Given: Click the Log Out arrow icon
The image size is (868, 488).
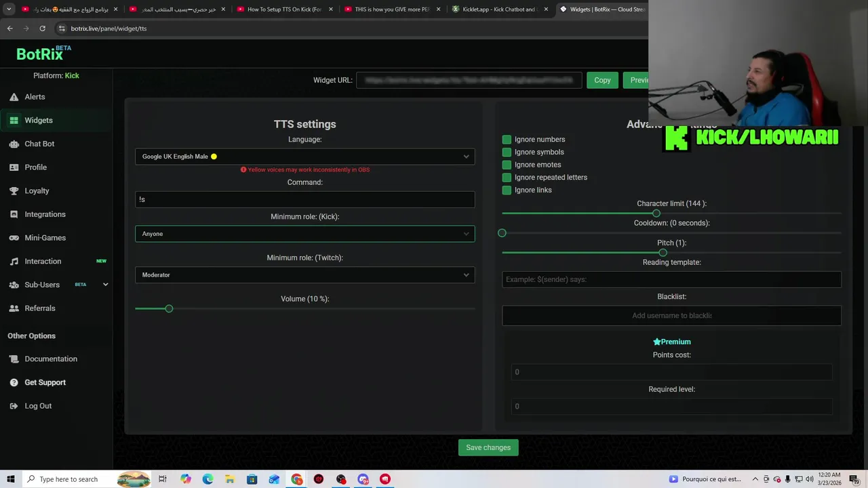Looking at the screenshot, I should [x=14, y=406].
